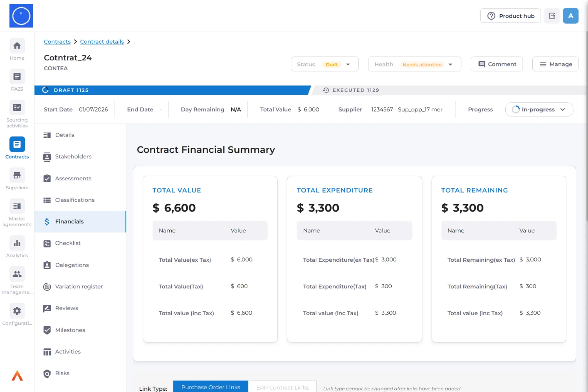Click the Comment button
The width and height of the screenshot is (588, 392).
point(497,64)
